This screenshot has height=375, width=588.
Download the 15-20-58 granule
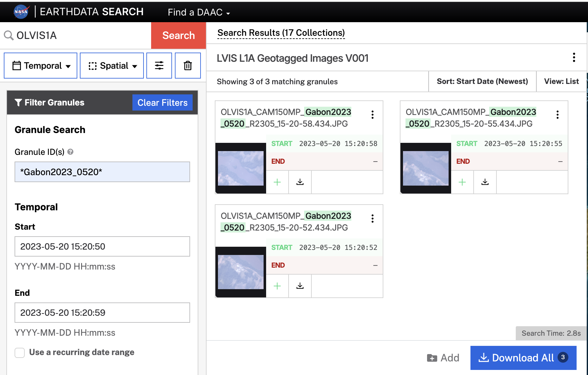(300, 182)
